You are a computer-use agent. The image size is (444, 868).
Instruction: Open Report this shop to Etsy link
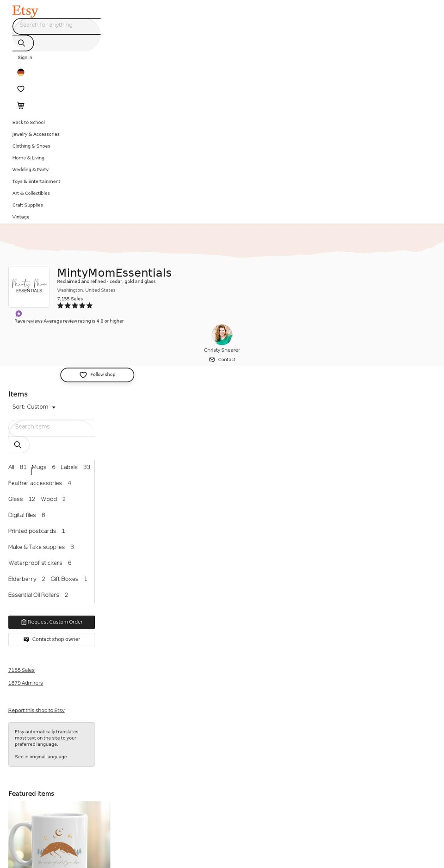click(x=36, y=710)
